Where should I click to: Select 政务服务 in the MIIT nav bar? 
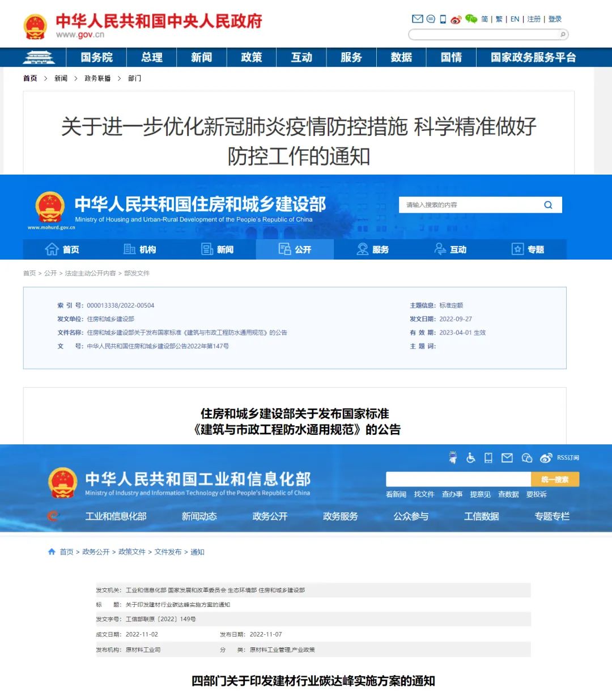pos(341,516)
